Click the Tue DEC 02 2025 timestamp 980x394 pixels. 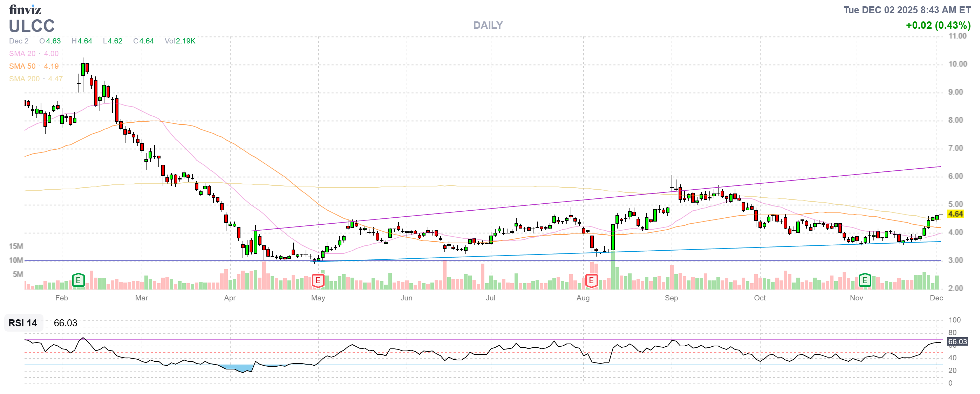coord(907,10)
